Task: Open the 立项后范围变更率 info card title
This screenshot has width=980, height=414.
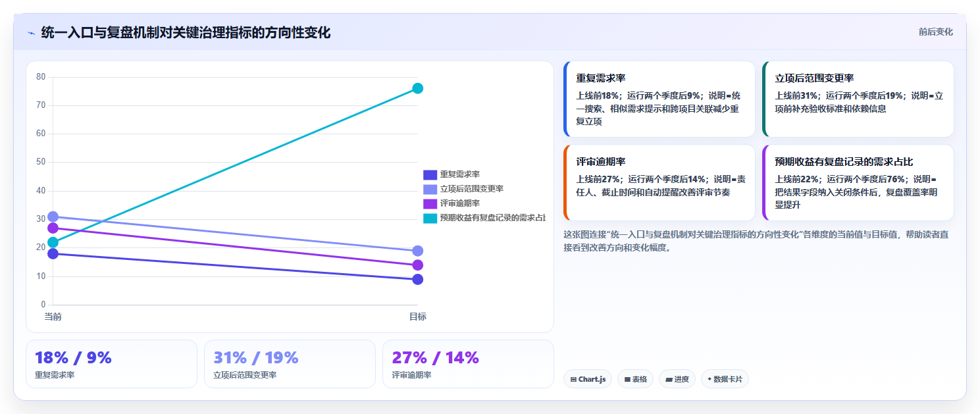Action: pyautogui.click(x=814, y=78)
